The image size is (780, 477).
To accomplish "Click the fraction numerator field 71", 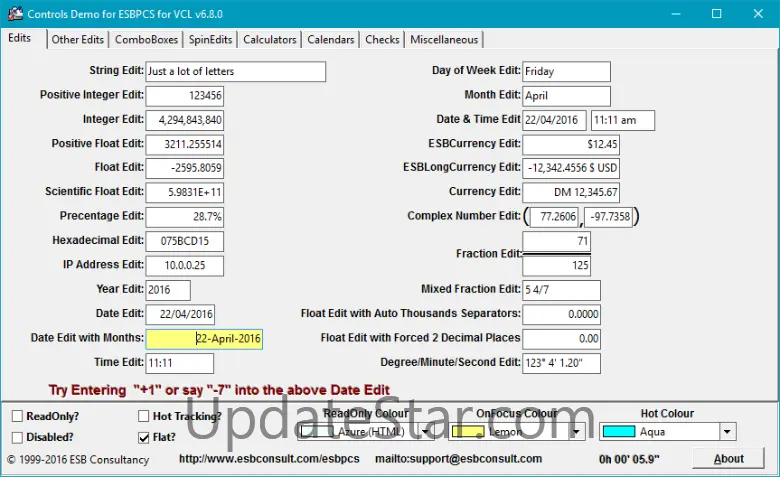I will coord(557,242).
